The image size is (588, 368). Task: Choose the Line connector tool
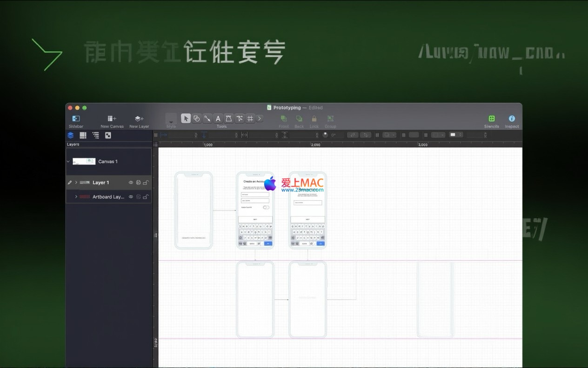click(207, 118)
